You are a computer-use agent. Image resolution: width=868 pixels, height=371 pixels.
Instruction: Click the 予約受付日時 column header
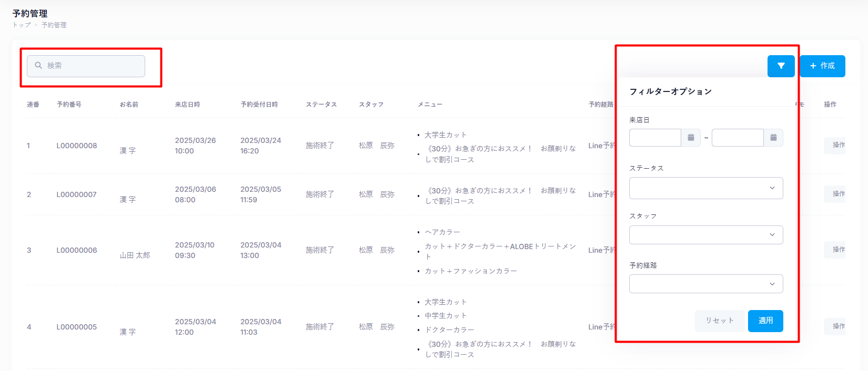259,105
